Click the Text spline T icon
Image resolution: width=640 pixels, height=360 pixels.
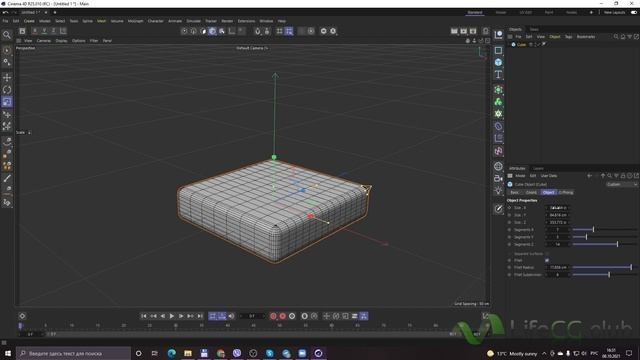pyautogui.click(x=498, y=74)
